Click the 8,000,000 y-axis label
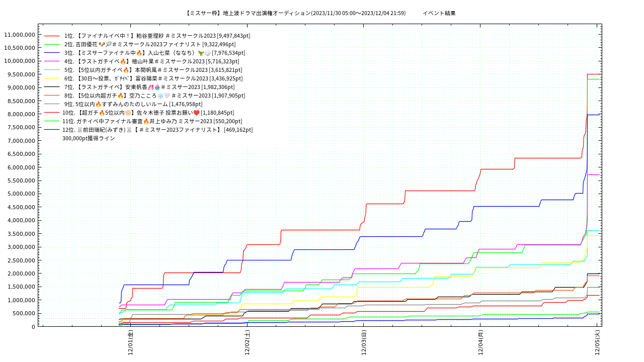Viewport: 644px width, 362px height. click(x=21, y=114)
